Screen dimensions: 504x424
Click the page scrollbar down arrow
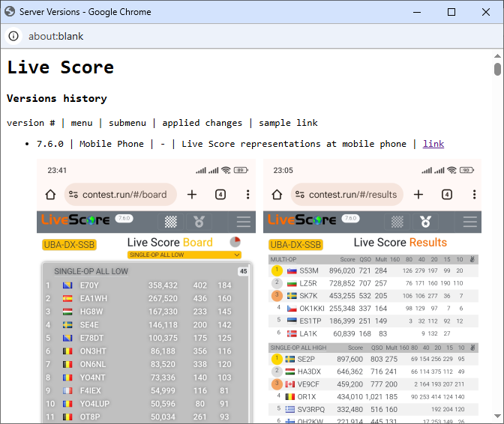[x=497, y=416]
